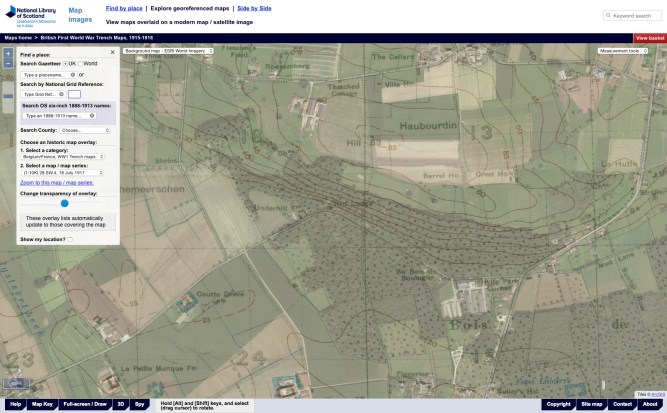Switch to the Side by Side view
The image size is (667, 413).
(254, 8)
